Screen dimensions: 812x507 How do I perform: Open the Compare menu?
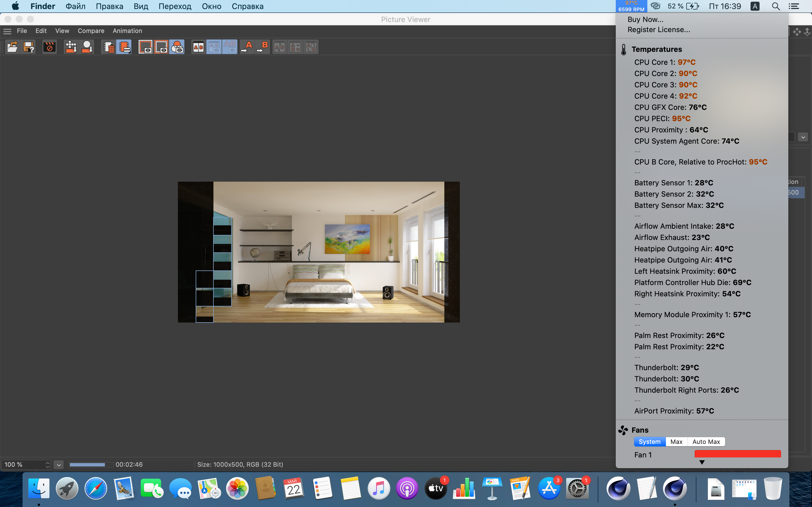91,31
